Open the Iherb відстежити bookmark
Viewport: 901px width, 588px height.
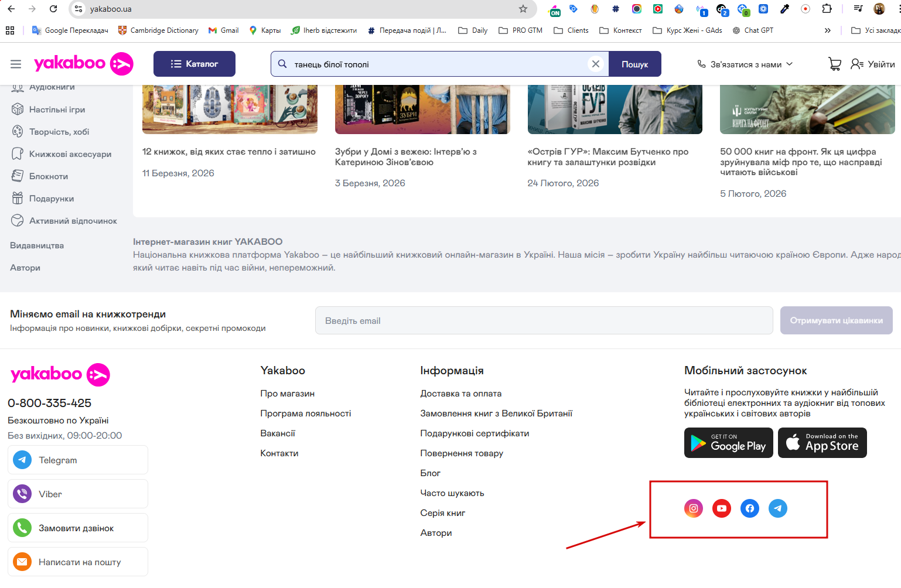(x=324, y=30)
